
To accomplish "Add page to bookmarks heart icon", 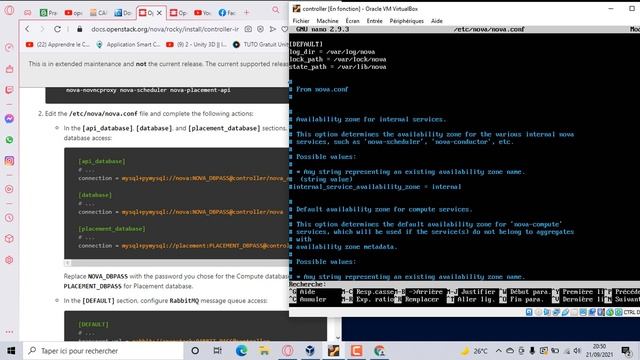I will click(x=284, y=29).
